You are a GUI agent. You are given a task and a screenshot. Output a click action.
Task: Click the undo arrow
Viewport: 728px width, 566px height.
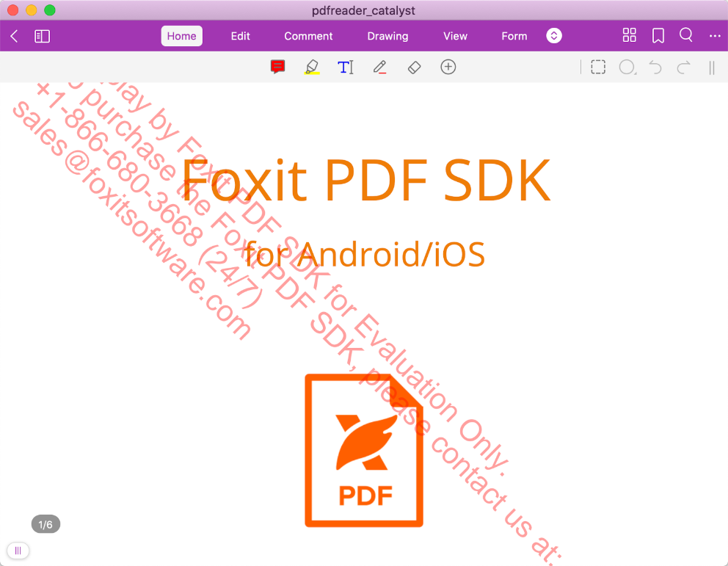pyautogui.click(x=655, y=68)
